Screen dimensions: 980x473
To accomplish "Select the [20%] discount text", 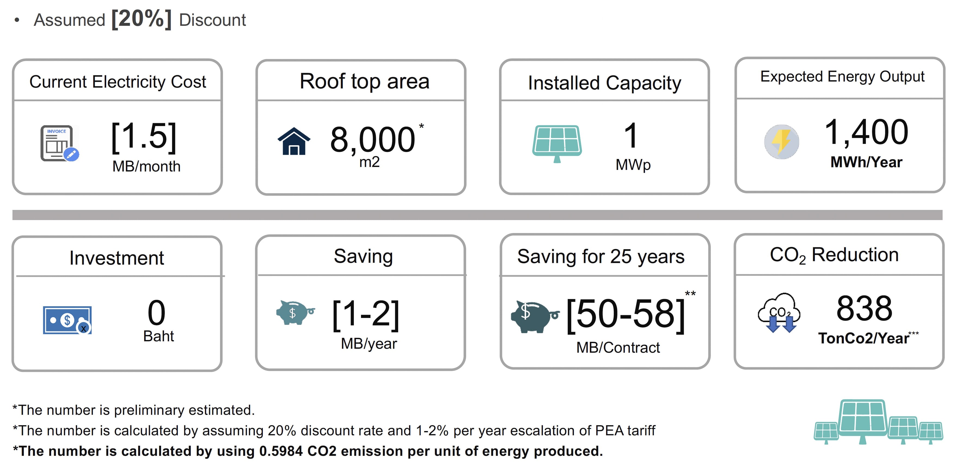I will (x=142, y=19).
